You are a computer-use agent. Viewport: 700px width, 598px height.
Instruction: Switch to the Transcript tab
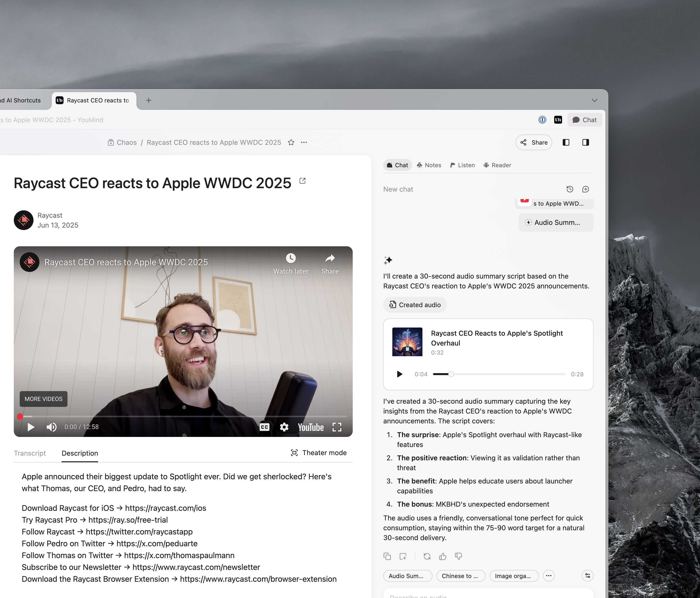(x=30, y=453)
